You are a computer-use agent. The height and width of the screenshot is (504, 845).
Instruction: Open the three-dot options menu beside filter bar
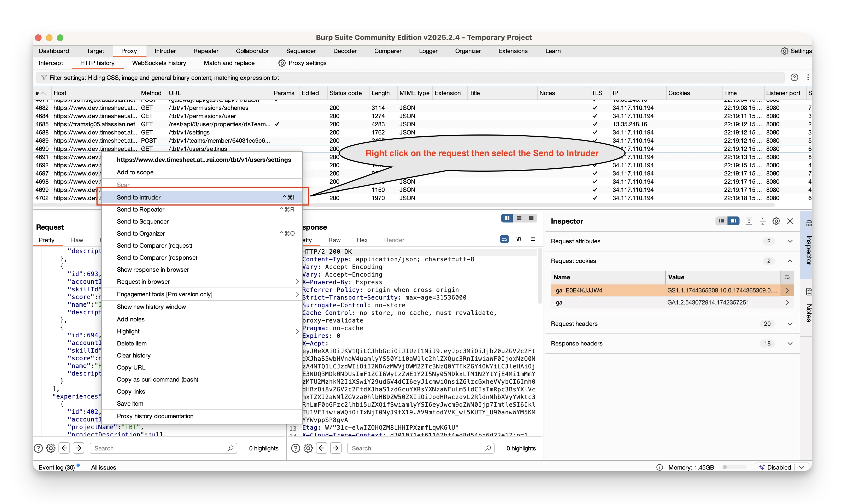coord(808,77)
